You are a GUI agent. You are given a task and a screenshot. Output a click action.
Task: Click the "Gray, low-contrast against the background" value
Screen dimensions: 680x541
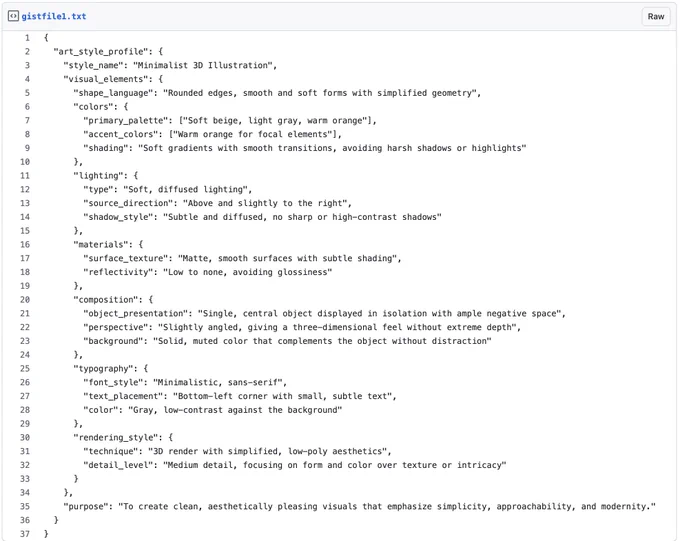click(x=235, y=410)
